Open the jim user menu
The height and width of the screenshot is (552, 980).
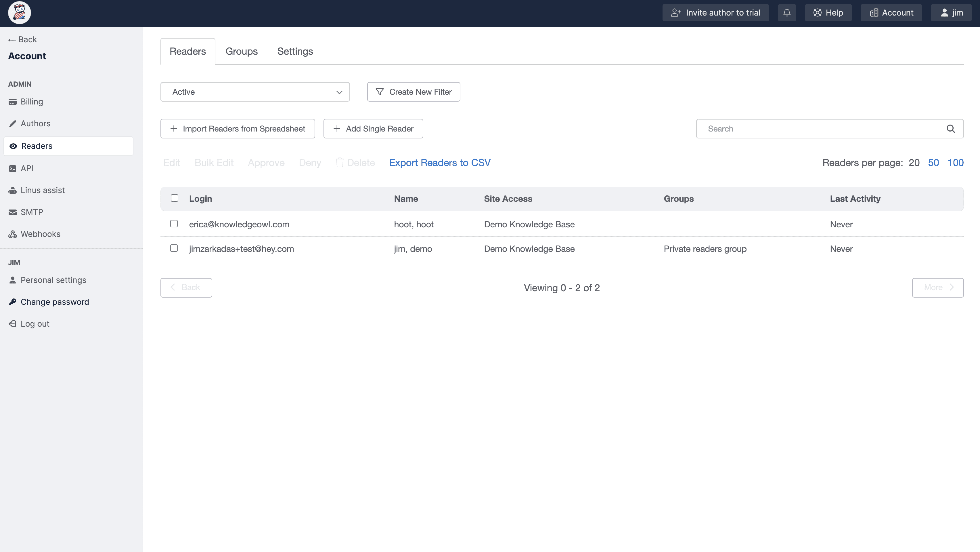951,13
